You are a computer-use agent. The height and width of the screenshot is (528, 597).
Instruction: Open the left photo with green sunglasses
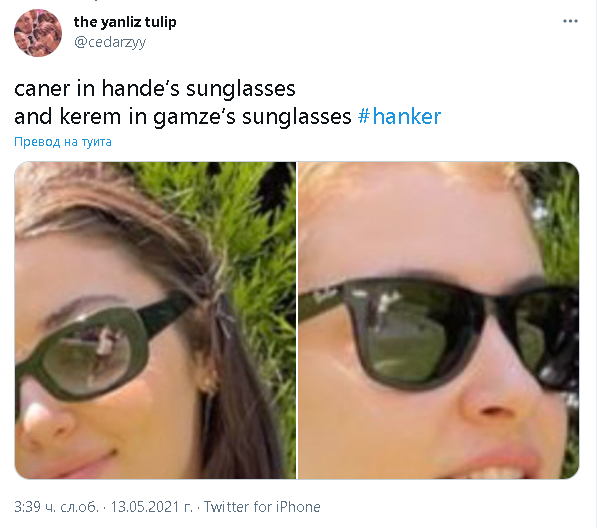point(155,320)
